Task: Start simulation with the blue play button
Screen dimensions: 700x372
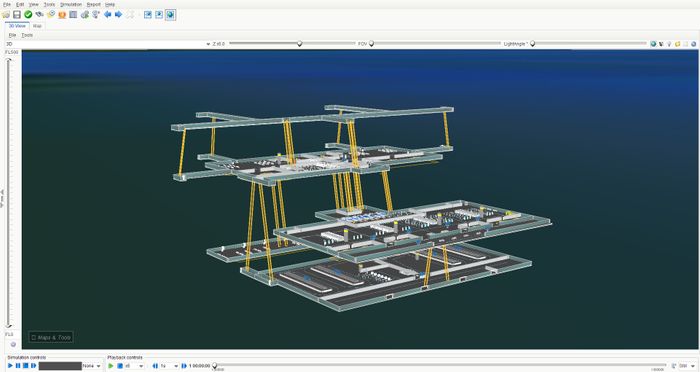Action: click(10, 366)
